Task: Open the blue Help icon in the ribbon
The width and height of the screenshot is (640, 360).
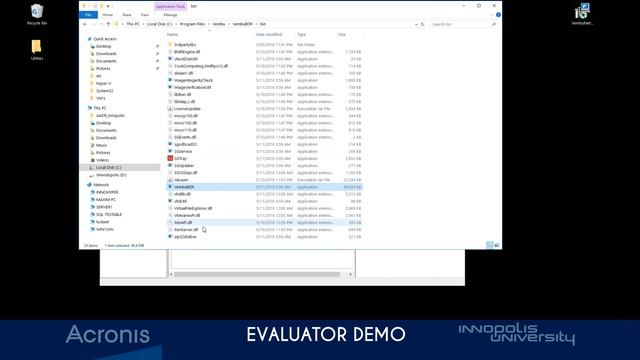Action: coord(498,15)
